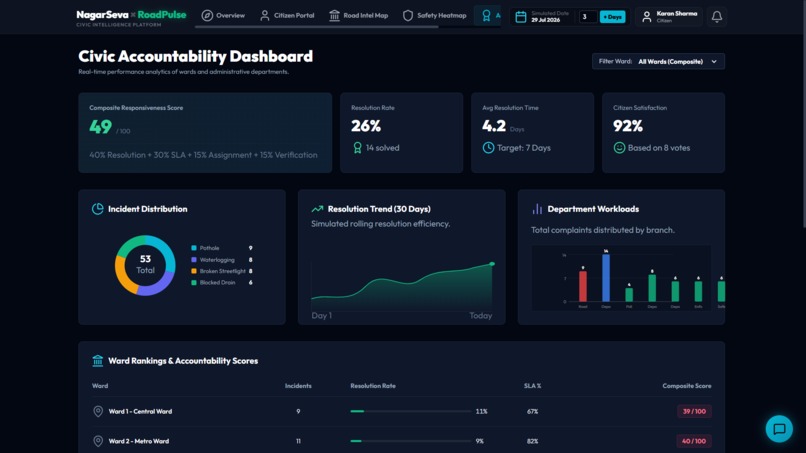
Task: Click the 26% Resolution Rate value
Action: (x=366, y=126)
